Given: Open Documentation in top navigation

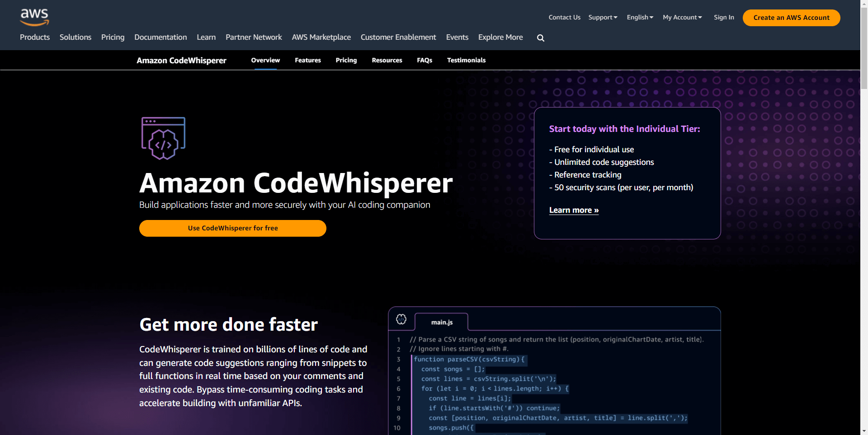Looking at the screenshot, I should click(x=160, y=37).
